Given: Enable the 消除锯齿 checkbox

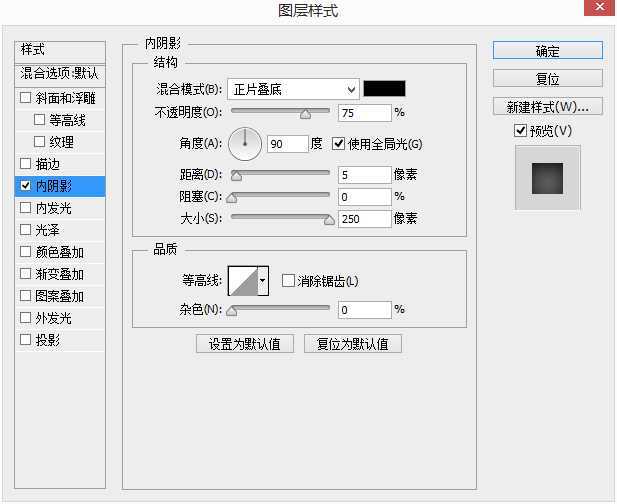Looking at the screenshot, I should pyautogui.click(x=288, y=281).
